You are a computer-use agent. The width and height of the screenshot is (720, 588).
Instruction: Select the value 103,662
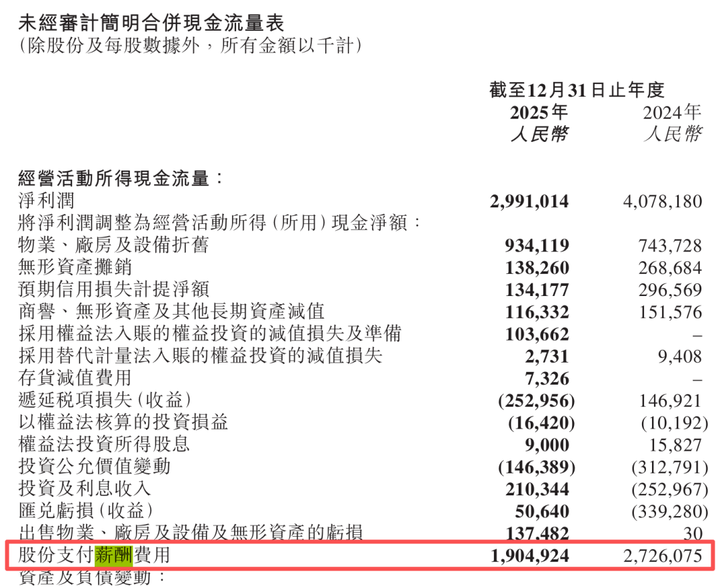pos(537,334)
